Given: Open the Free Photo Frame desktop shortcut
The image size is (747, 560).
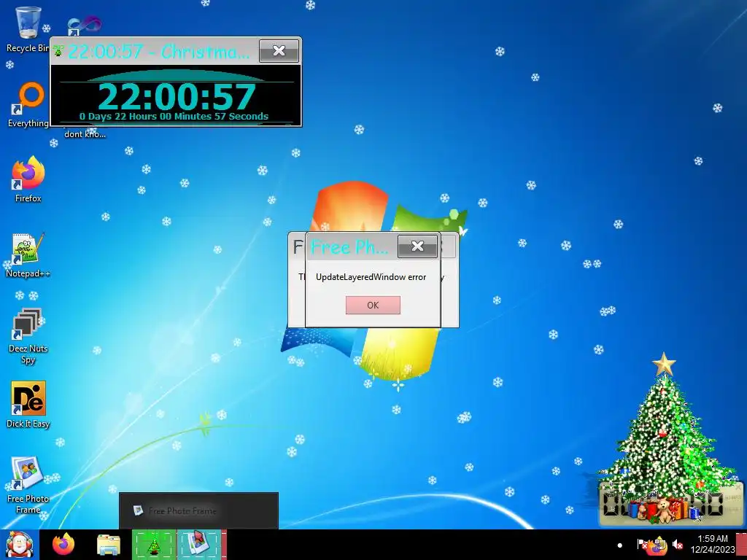Looking at the screenshot, I should point(28,486).
